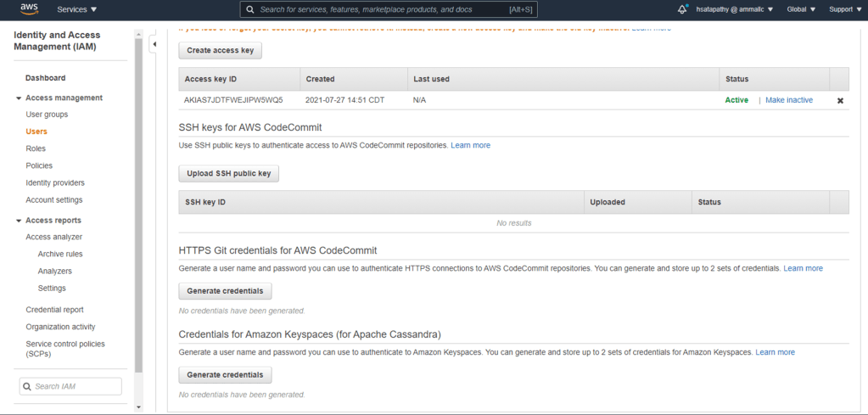868x415 pixels.
Task: Select Roles in the IAM sidebar
Action: [x=36, y=149]
